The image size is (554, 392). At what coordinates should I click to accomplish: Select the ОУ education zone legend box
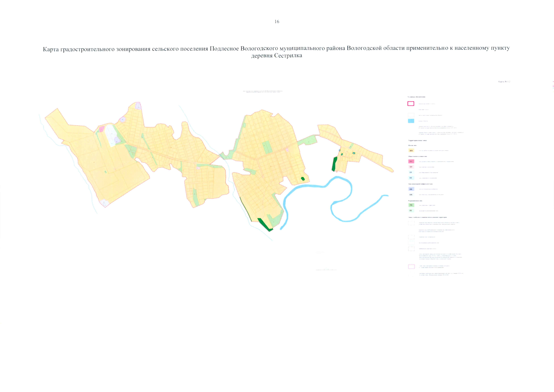(x=411, y=172)
